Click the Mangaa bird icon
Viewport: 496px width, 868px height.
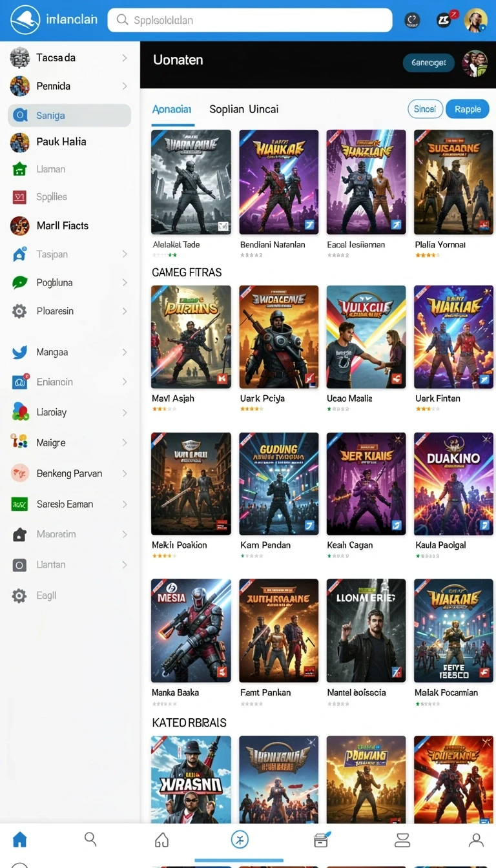coord(19,352)
